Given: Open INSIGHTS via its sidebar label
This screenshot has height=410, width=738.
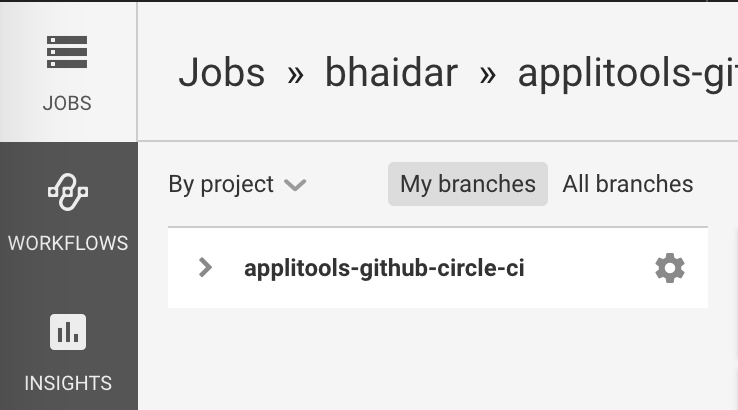Looking at the screenshot, I should [67, 383].
